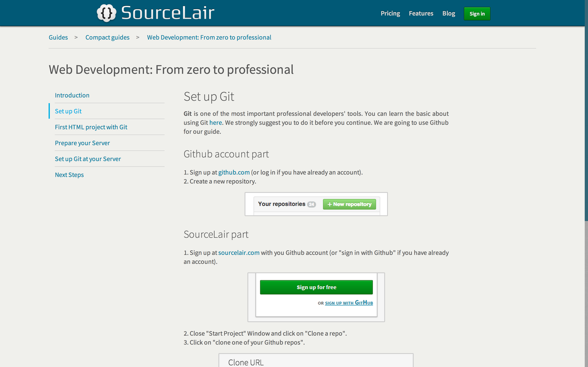
Task: Click the "+ New repository" button in the screenshot
Action: 349,204
